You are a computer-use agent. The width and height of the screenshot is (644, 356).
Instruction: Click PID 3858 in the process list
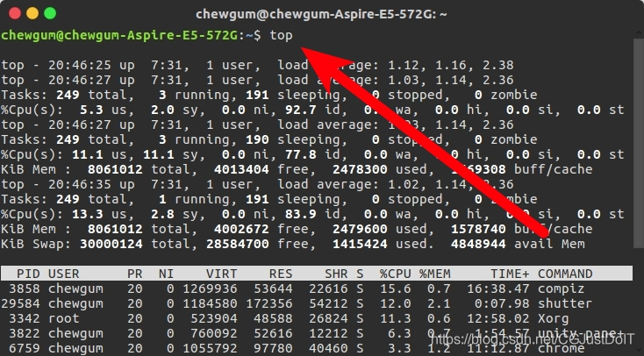tap(25, 288)
